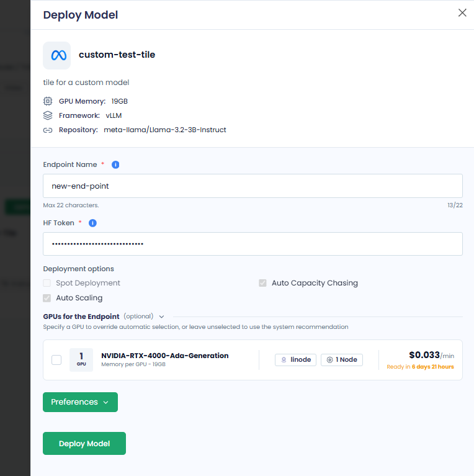Click the $0.033/min price text
This screenshot has height=476, width=474.
(x=431, y=355)
